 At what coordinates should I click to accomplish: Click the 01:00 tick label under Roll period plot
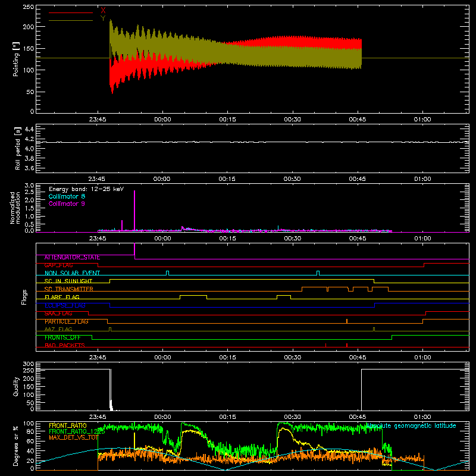422,179
